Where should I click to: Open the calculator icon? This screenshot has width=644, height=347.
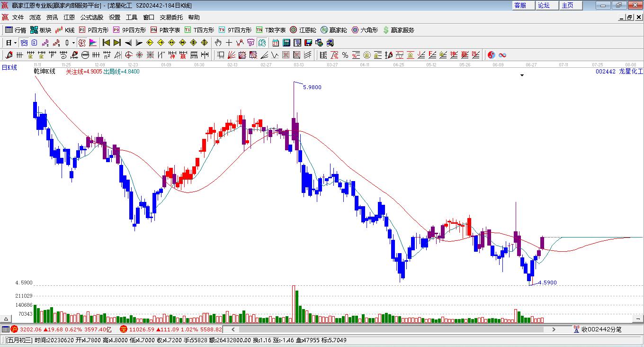coord(286,43)
